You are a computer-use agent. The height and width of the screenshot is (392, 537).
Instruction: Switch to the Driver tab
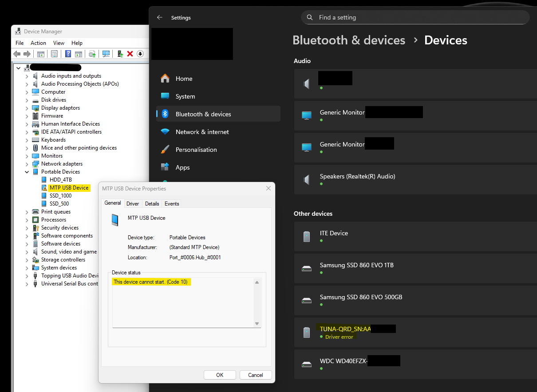[x=133, y=204]
